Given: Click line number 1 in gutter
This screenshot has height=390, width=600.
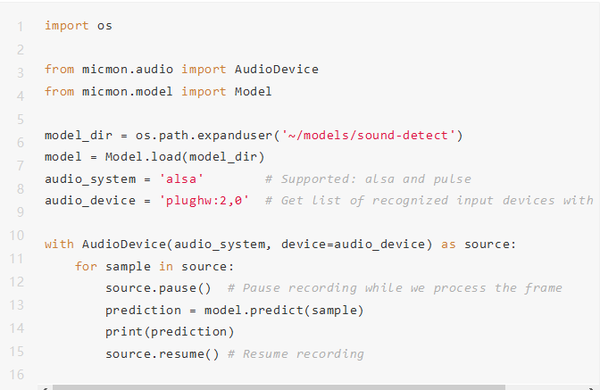Looking at the screenshot, I should pos(20,27).
